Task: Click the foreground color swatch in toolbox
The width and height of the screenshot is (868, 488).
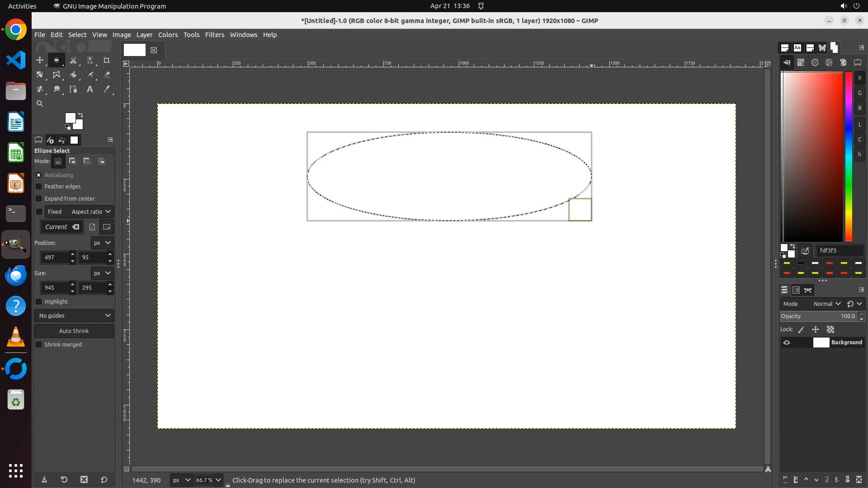Action: click(70, 118)
